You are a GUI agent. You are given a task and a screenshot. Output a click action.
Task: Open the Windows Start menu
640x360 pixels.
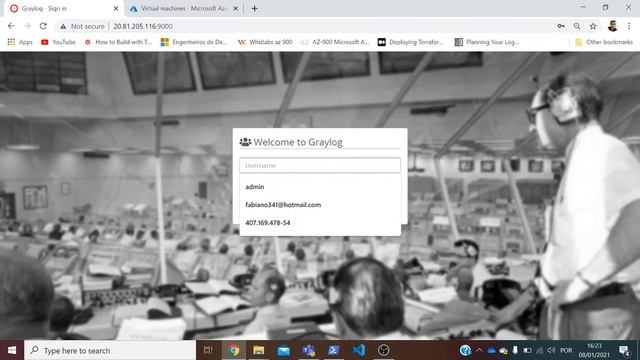[12, 350]
